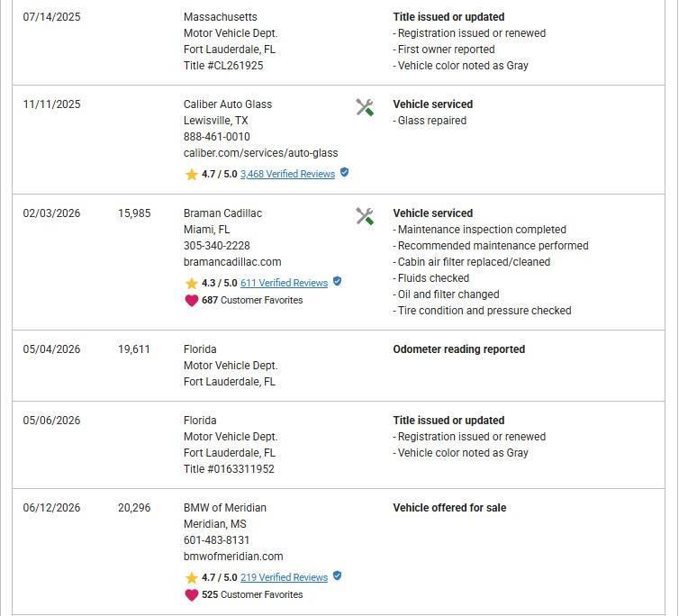Open the 611 Verified Reviews link
The height and width of the screenshot is (616, 679).
coord(284,284)
